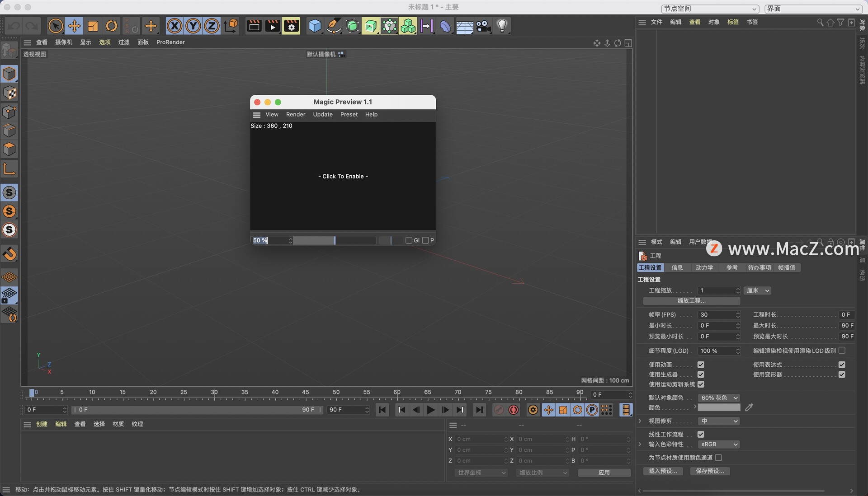The width and height of the screenshot is (868, 496).
Task: Toggle 使用运动剪辑系统 checkbox
Action: coord(701,384)
